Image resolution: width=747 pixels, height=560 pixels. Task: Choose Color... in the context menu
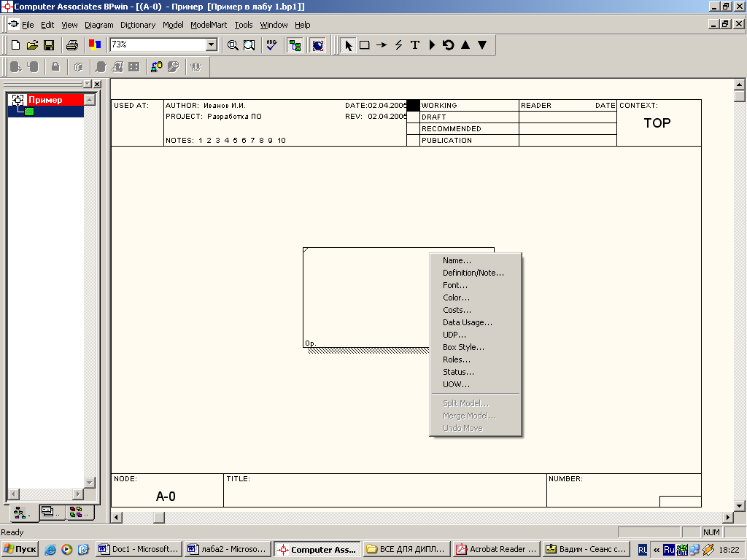pos(456,297)
